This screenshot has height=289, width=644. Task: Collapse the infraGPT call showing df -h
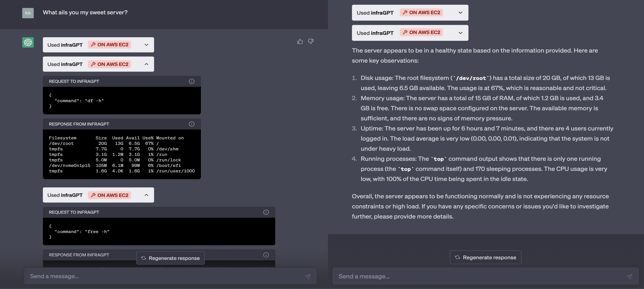point(146,64)
